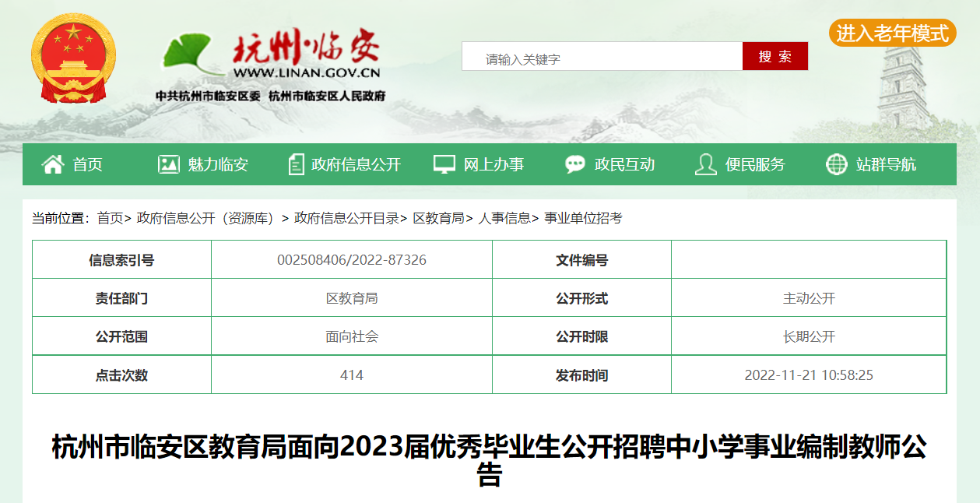Click the 区教育局 breadcrumb link
The height and width of the screenshot is (503, 980).
pyautogui.click(x=438, y=218)
